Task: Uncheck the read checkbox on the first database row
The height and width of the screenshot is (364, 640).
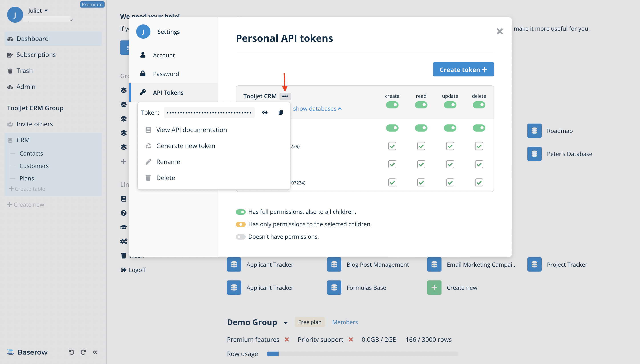Action: 421,146
